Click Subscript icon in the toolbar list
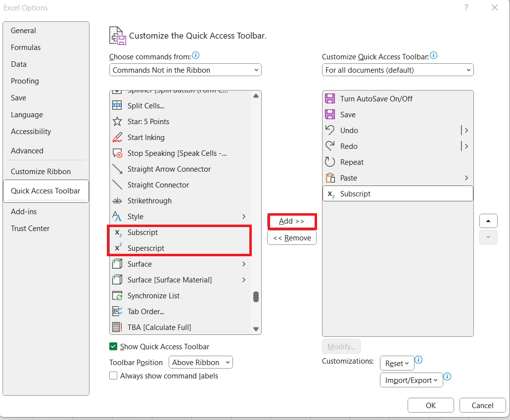 click(331, 194)
